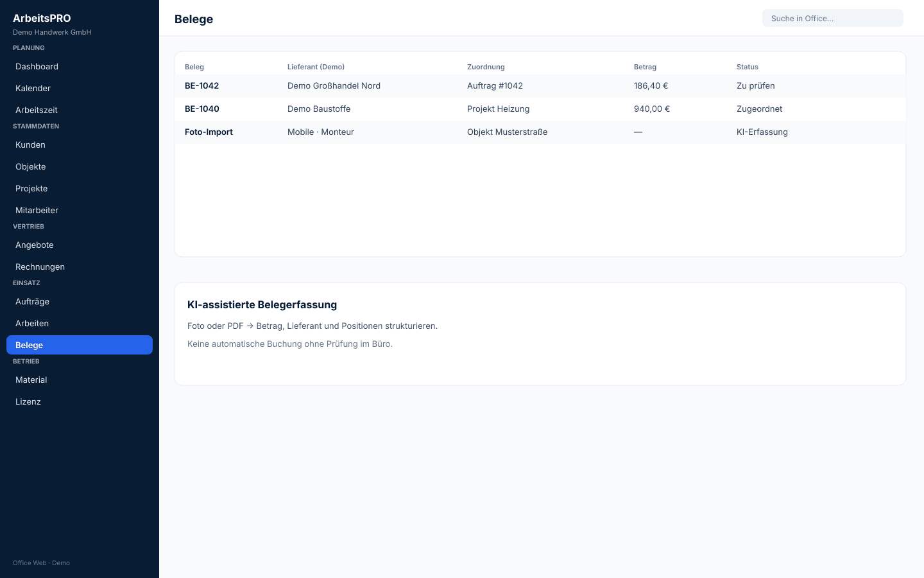Open Dashboard in the sidebar
924x578 pixels.
(x=80, y=67)
